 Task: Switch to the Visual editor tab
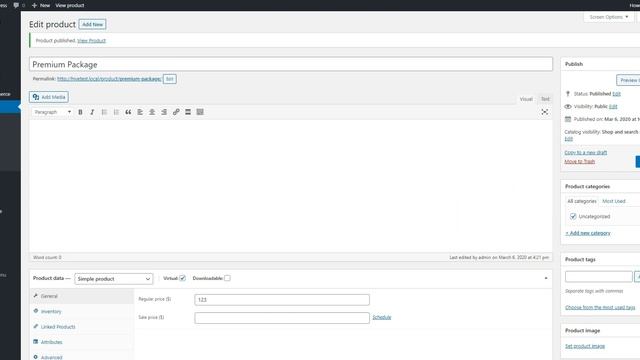pyautogui.click(x=526, y=99)
